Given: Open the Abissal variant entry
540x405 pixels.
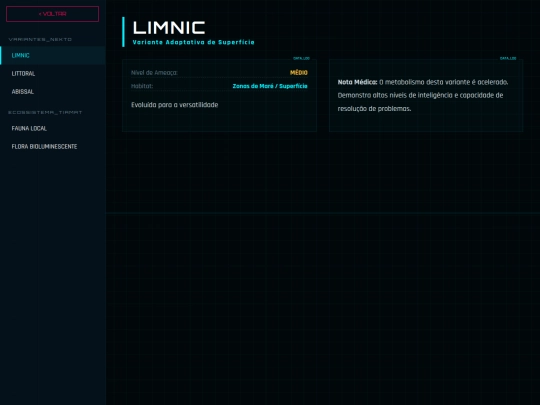Looking at the screenshot, I should point(53,92).
